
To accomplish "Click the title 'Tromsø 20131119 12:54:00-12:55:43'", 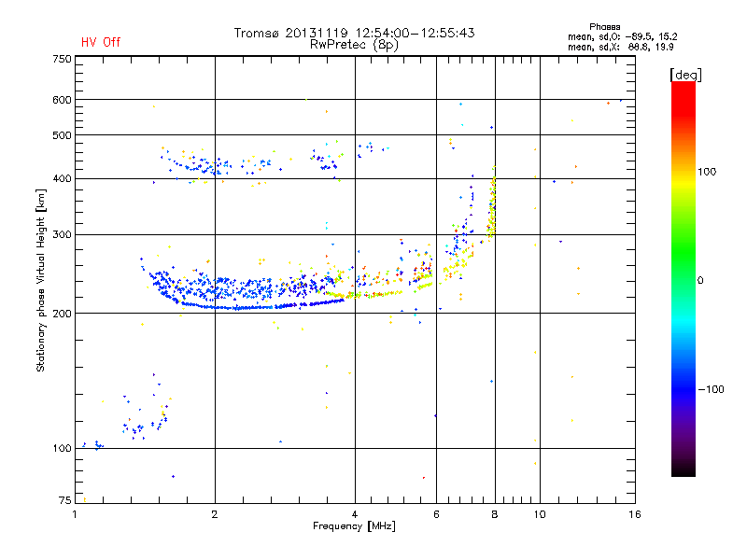I will pyautogui.click(x=354, y=33).
